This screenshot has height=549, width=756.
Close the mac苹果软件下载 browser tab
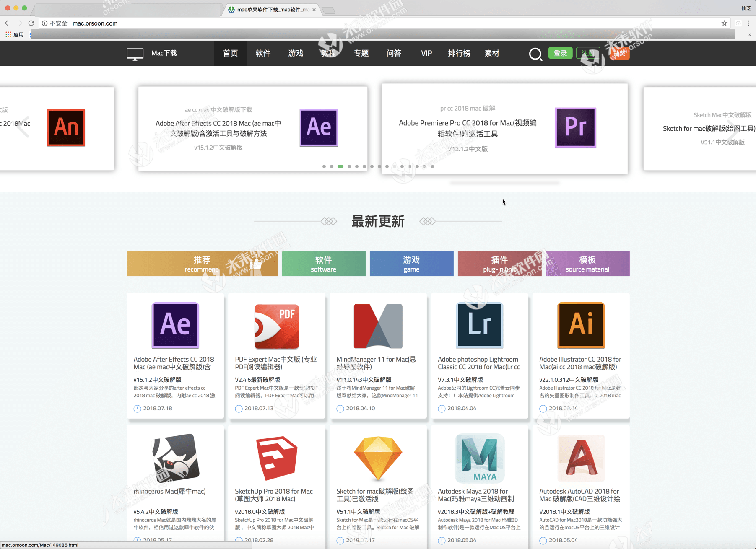pyautogui.click(x=314, y=10)
